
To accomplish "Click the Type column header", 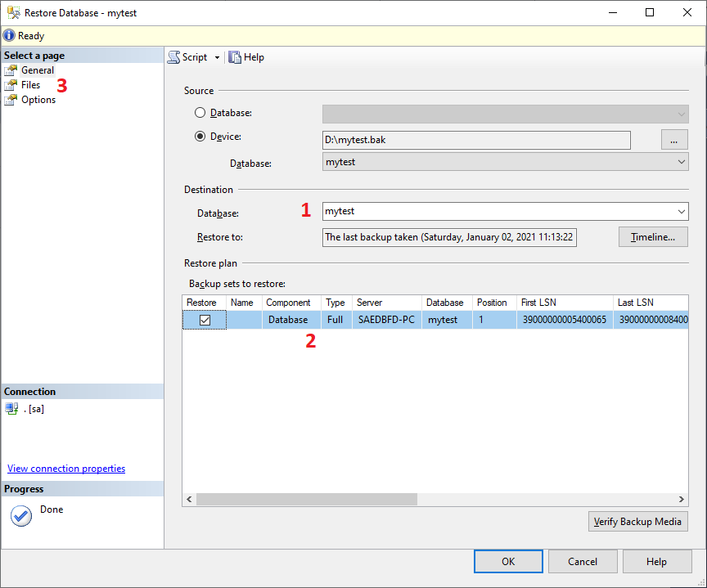I will 336,303.
